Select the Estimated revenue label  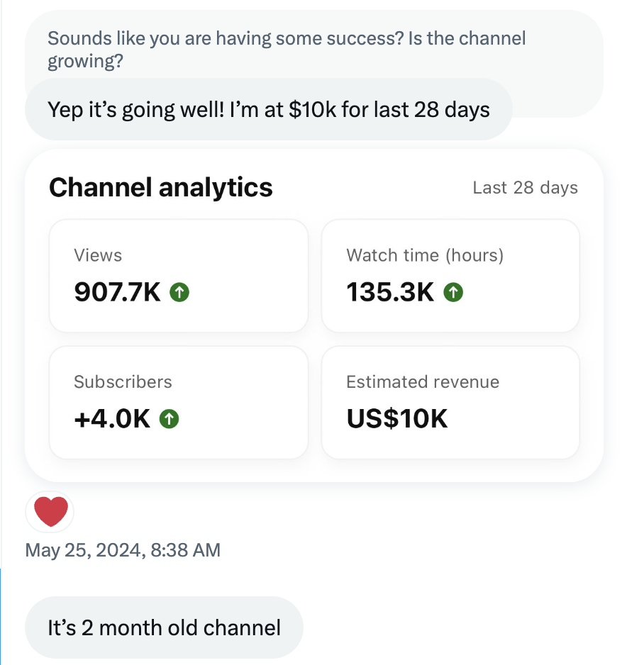click(423, 381)
